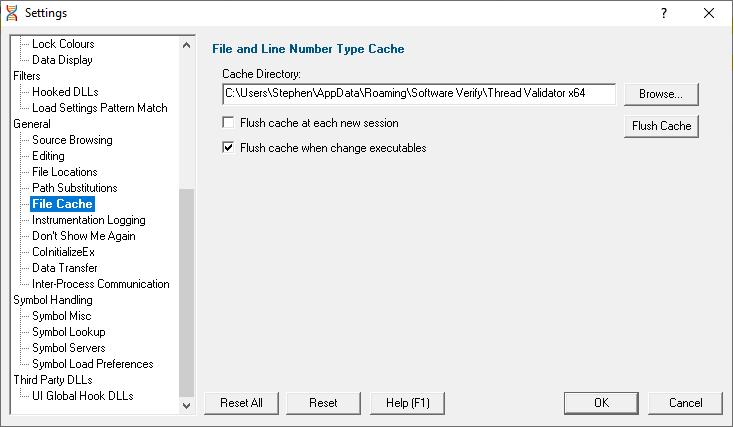Click the question mark help icon
This screenshot has width=733, height=427.
tap(664, 13)
